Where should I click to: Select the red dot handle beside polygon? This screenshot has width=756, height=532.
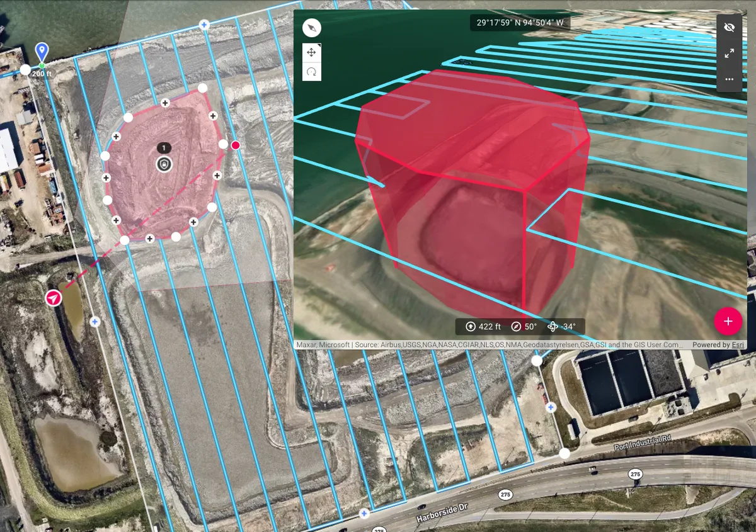coord(236,145)
